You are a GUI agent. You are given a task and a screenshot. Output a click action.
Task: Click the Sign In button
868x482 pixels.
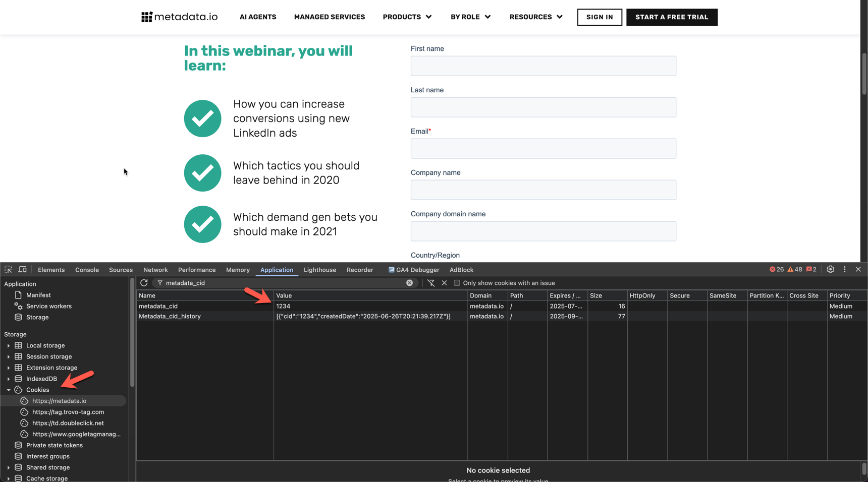point(599,17)
